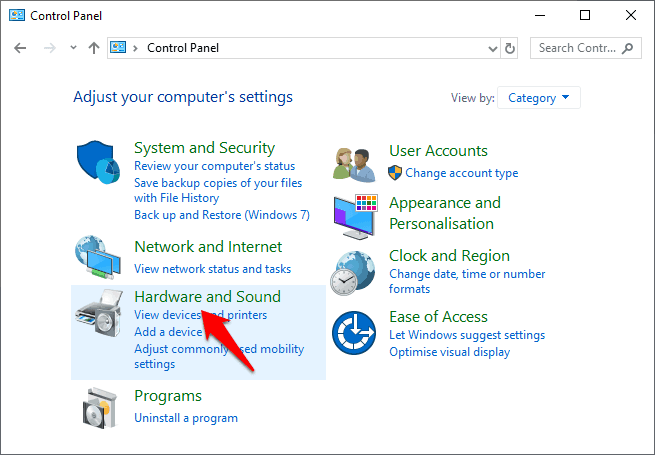Image resolution: width=655 pixels, height=455 pixels.
Task: Click the Add a device link
Action: pos(168,332)
